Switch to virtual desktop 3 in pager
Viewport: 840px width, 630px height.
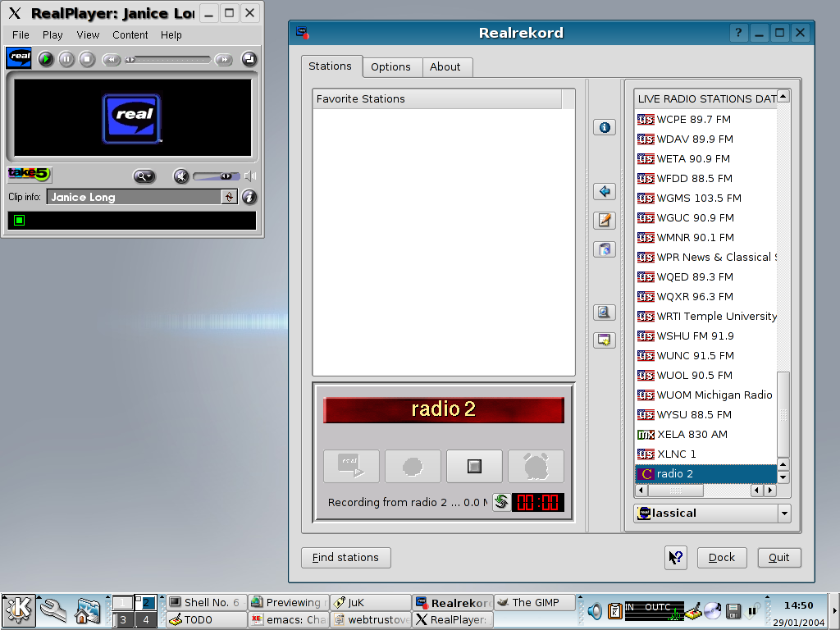pos(122,619)
